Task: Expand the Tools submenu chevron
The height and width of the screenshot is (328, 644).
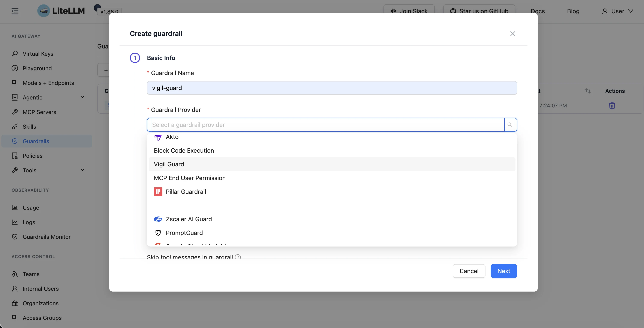Action: [82, 170]
